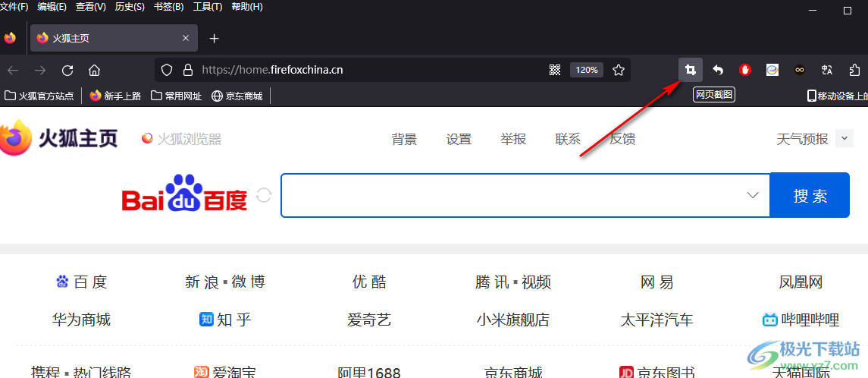Open the 历史(S) menu
This screenshot has height=378, width=868.
(130, 7)
